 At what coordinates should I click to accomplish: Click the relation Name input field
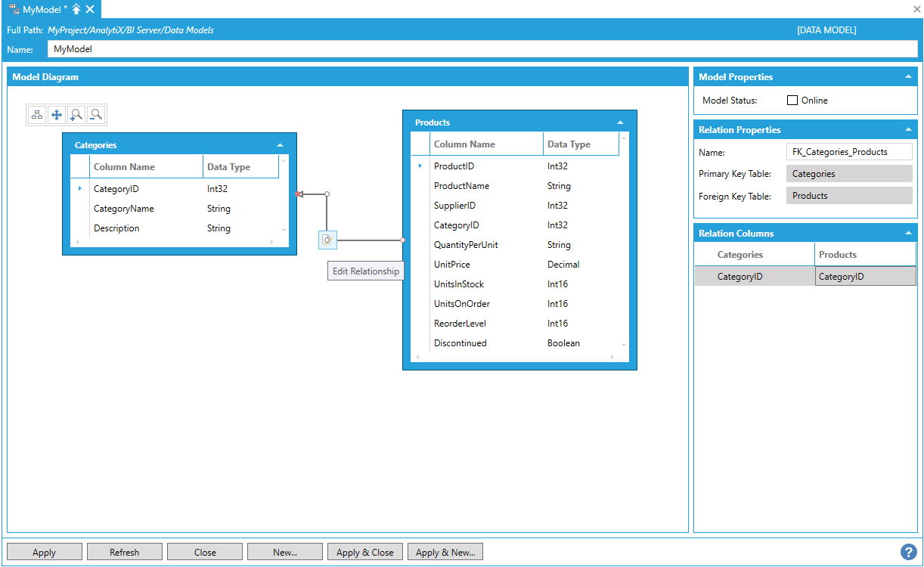(848, 152)
